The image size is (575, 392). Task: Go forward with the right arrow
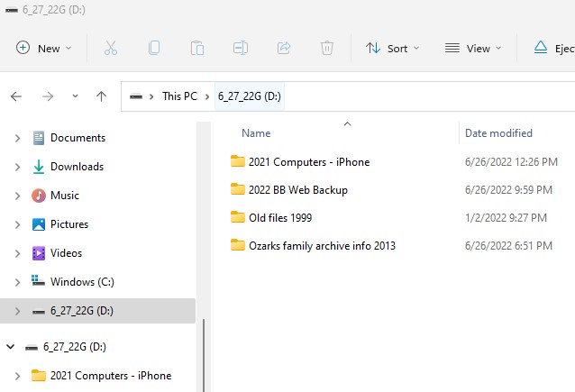[x=48, y=96]
